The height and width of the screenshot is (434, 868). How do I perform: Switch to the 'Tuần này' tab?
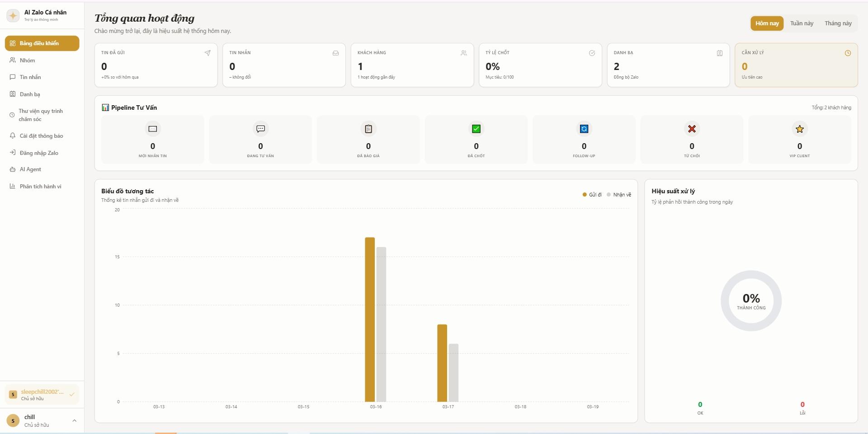pos(802,23)
